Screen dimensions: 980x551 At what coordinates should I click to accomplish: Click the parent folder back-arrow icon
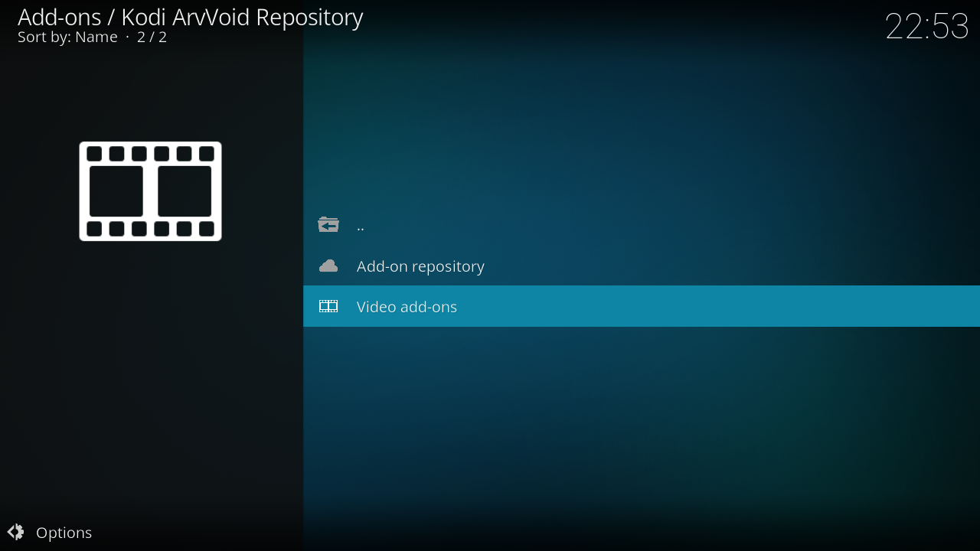click(328, 225)
